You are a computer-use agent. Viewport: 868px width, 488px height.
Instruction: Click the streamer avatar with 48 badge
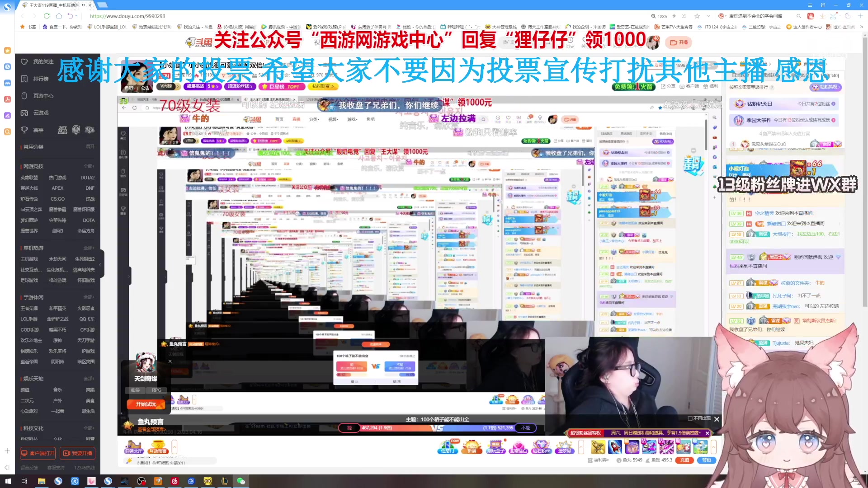(653, 42)
